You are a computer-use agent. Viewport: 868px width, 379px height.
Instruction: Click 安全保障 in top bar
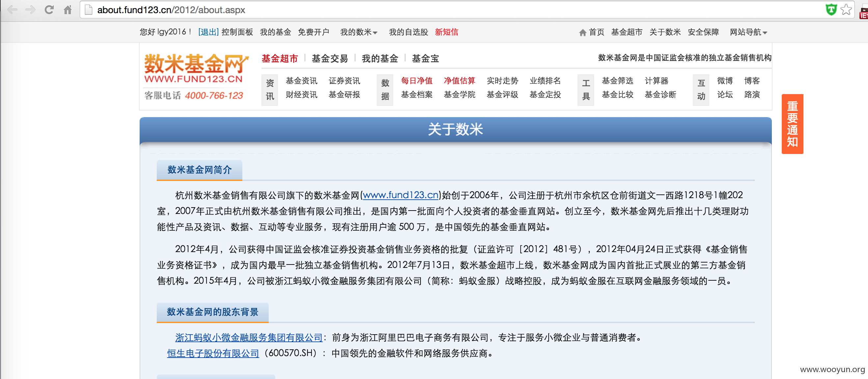tap(703, 32)
